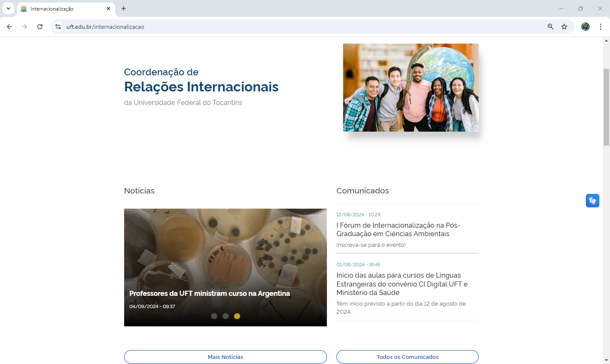This screenshot has width=610, height=364.
Task: Click the Mais Notícias button
Action: (x=225, y=357)
